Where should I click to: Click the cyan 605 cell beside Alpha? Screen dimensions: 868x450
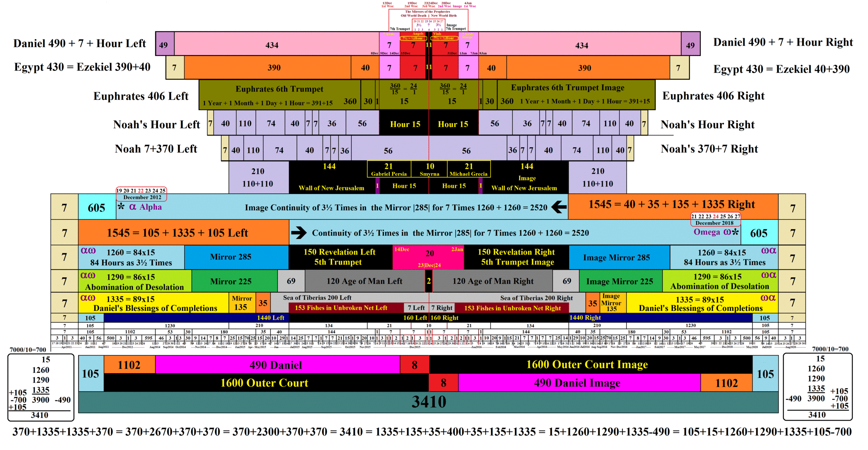[97, 207]
